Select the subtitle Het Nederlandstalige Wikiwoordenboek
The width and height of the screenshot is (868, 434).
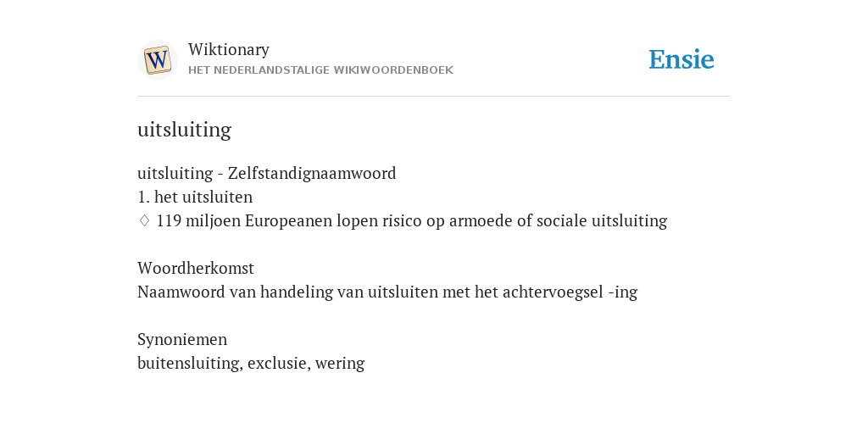pyautogui.click(x=320, y=70)
